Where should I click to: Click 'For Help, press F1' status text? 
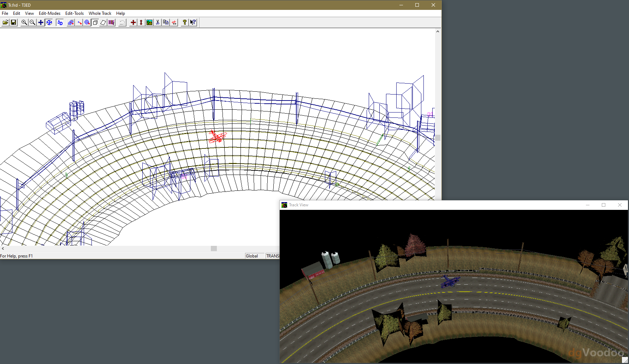click(17, 256)
